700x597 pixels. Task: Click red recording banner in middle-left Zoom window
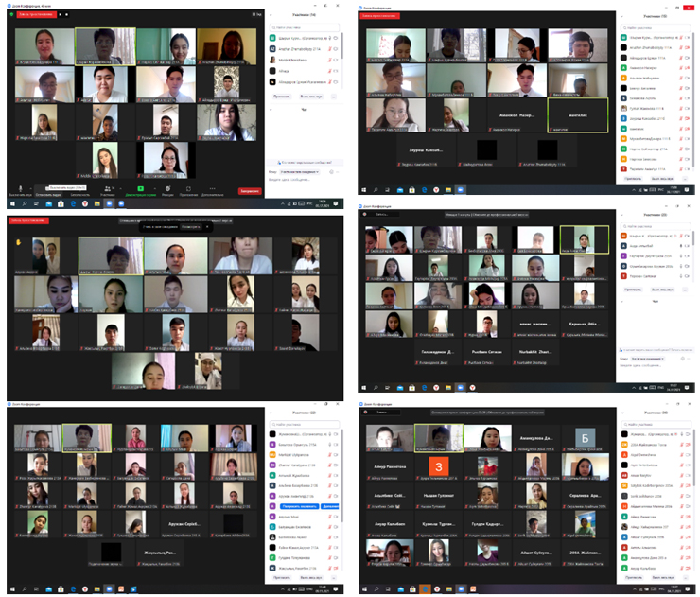28,220
